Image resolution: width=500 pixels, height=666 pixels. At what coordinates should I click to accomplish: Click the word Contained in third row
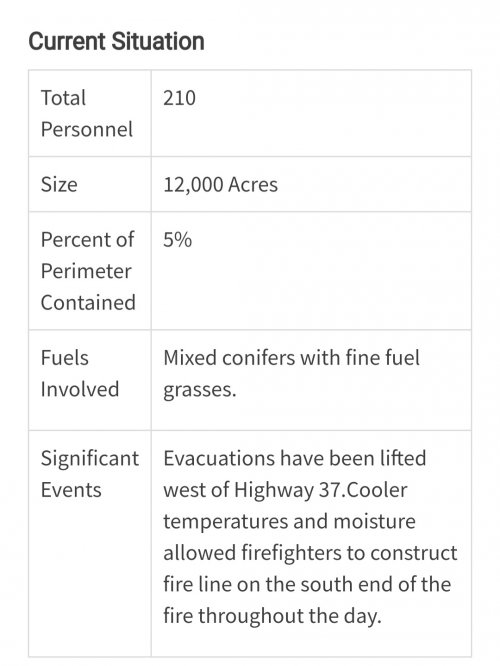click(88, 303)
